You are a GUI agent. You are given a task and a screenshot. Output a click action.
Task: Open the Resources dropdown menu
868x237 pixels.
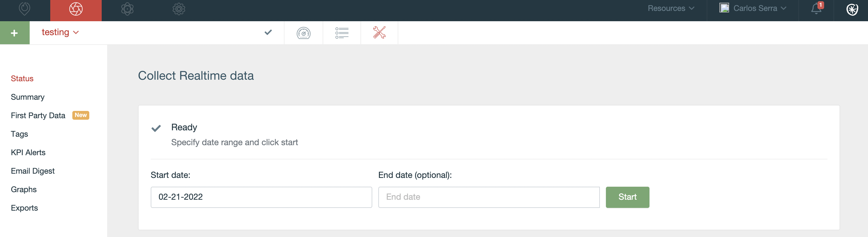click(671, 8)
